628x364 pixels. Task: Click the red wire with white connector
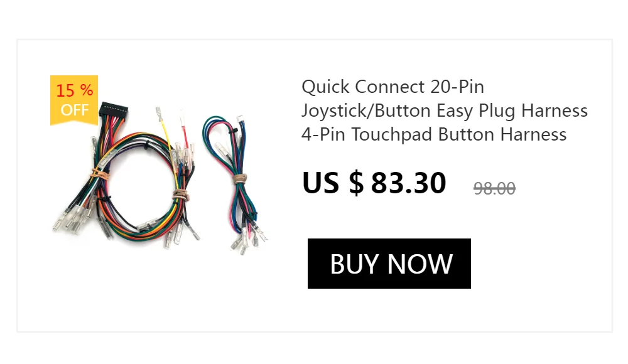(x=184, y=128)
